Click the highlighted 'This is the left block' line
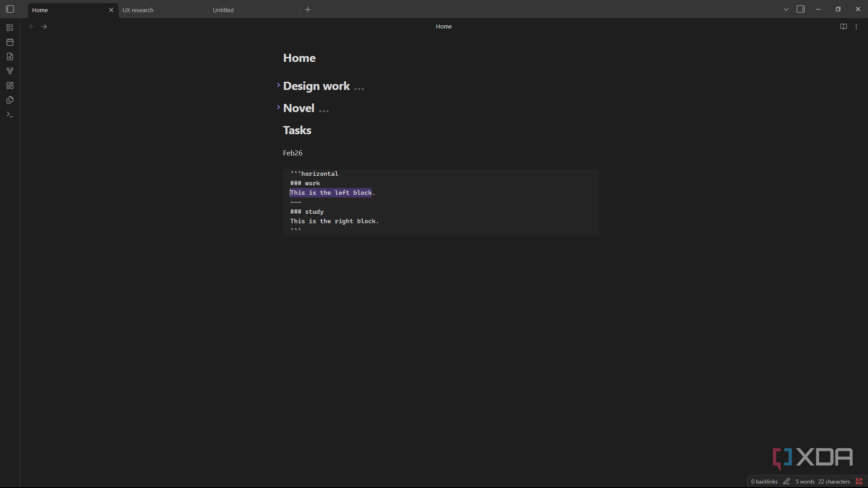The height and width of the screenshot is (488, 868). [x=331, y=192]
